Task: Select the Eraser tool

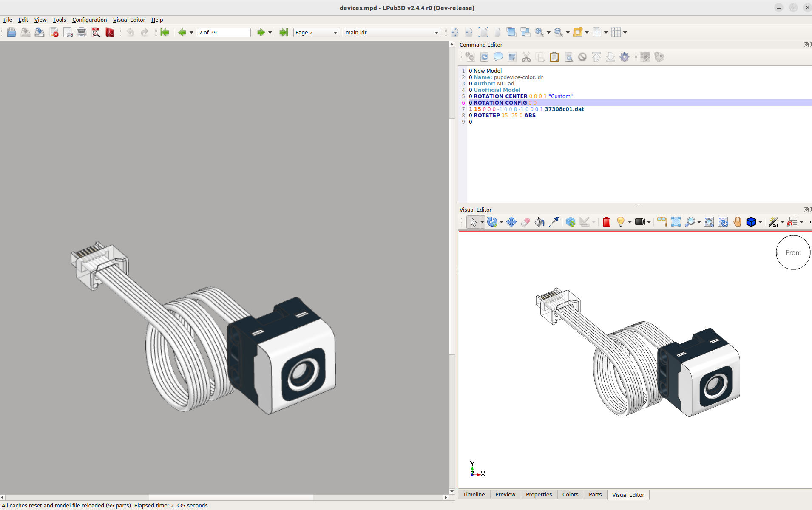Action: click(525, 221)
